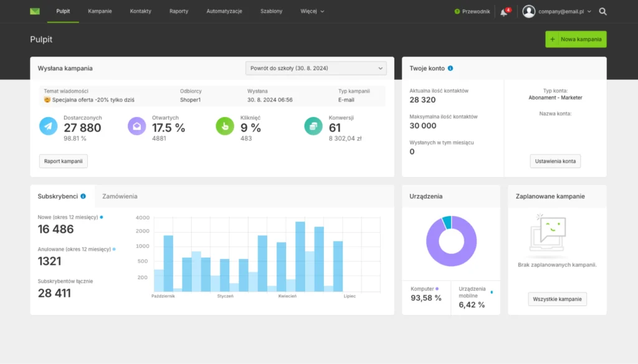Click the search magnifier icon
638x364 pixels.
602,11
